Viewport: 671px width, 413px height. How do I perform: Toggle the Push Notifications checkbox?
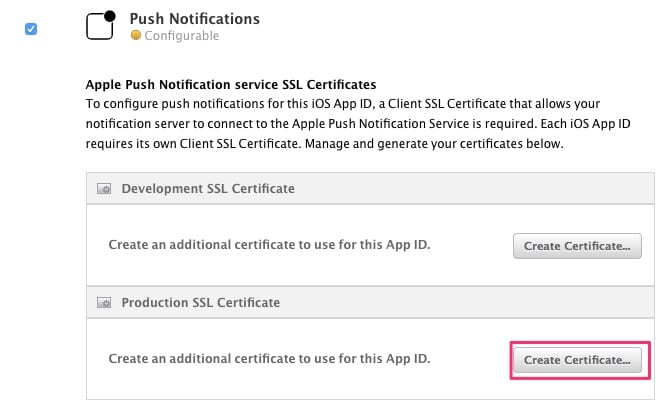tap(31, 29)
